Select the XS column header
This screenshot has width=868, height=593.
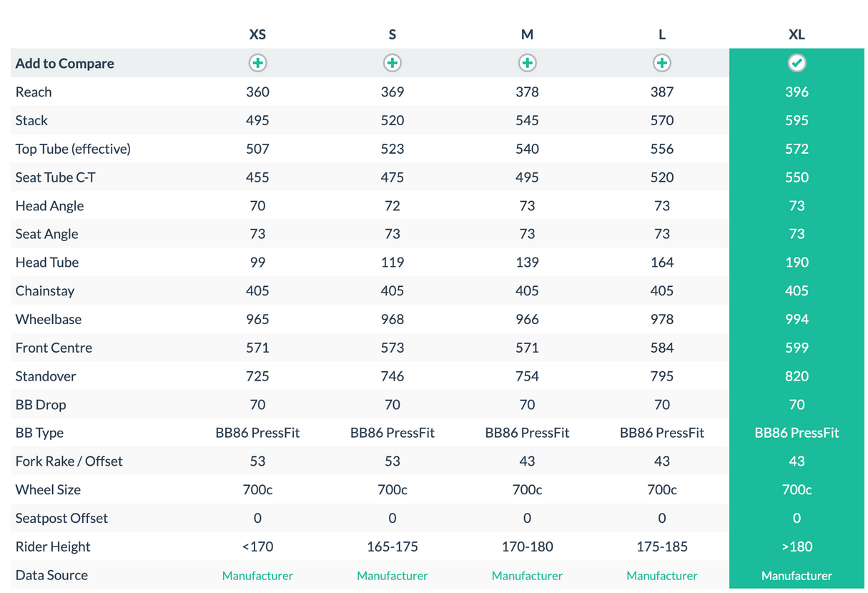pyautogui.click(x=257, y=34)
